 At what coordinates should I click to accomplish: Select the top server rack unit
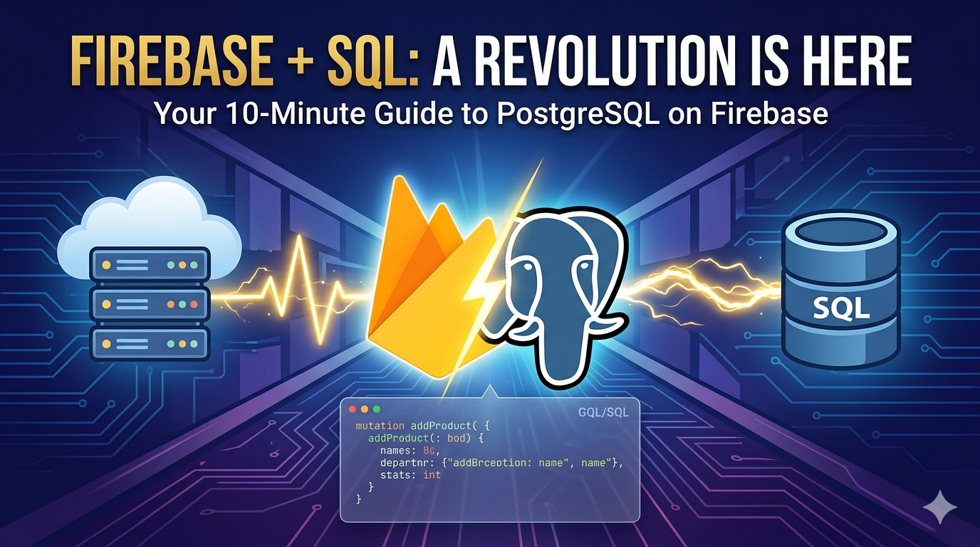(149, 265)
